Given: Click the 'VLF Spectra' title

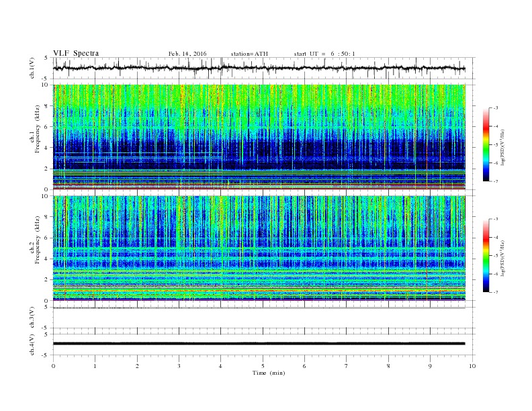Looking at the screenshot, I should (76, 53).
